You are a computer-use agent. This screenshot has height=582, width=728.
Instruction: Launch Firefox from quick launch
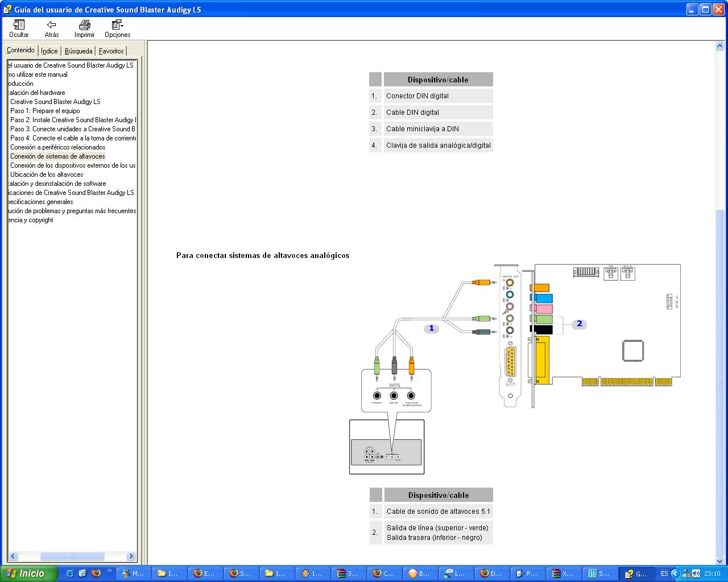tap(96, 573)
